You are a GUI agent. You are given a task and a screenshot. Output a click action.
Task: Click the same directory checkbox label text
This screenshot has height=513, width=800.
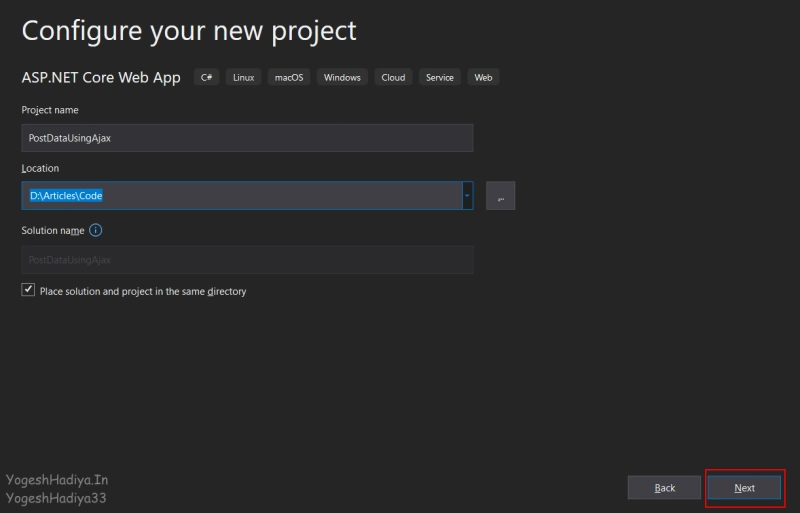click(143, 291)
